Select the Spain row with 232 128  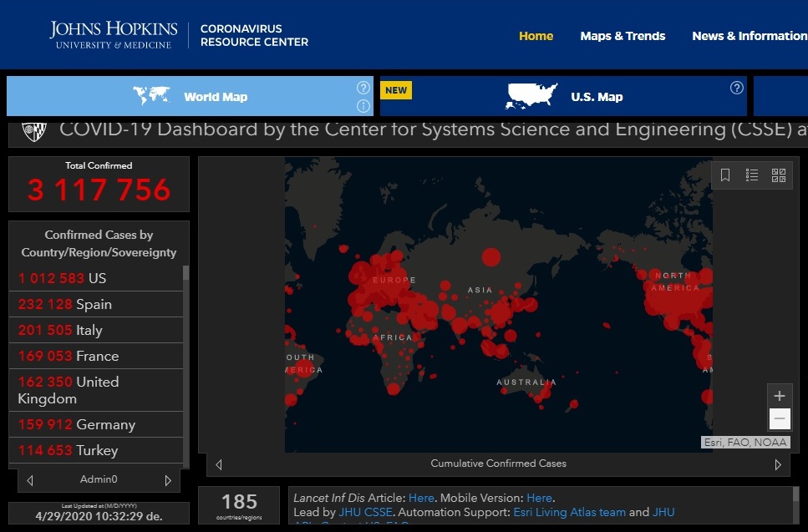[96, 304]
